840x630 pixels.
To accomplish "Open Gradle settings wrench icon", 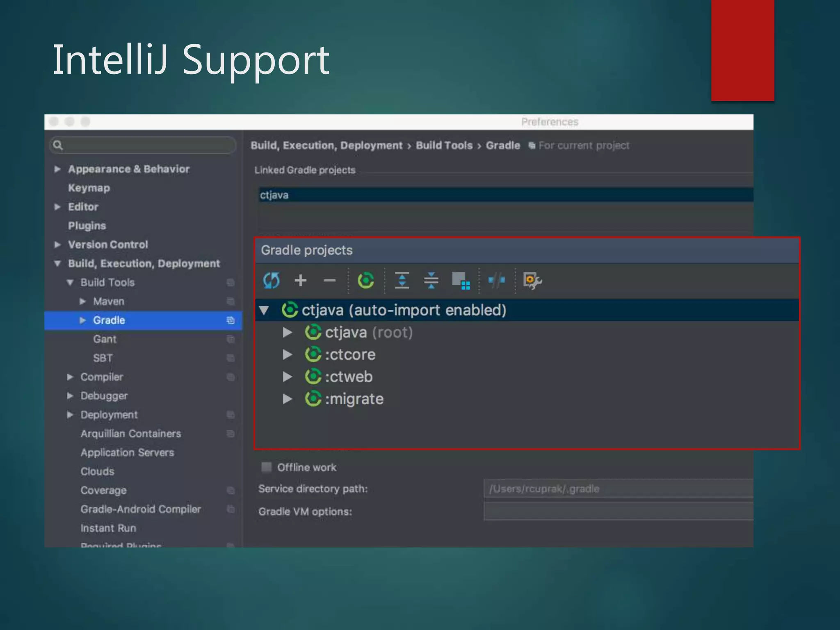I will click(x=532, y=281).
